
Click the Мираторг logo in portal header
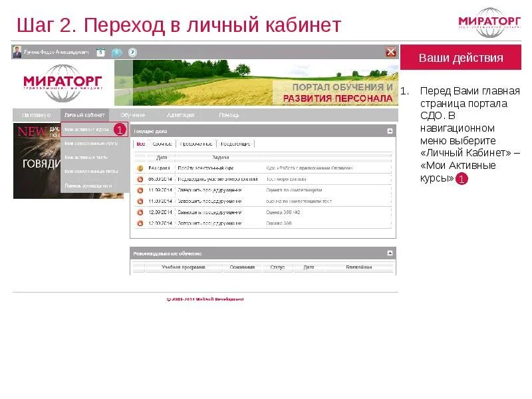pos(63,82)
